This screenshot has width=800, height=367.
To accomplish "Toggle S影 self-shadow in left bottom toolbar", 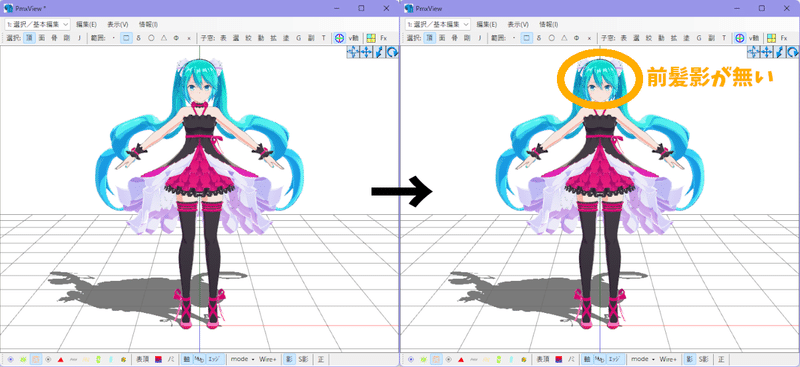I will pyautogui.click(x=303, y=359).
